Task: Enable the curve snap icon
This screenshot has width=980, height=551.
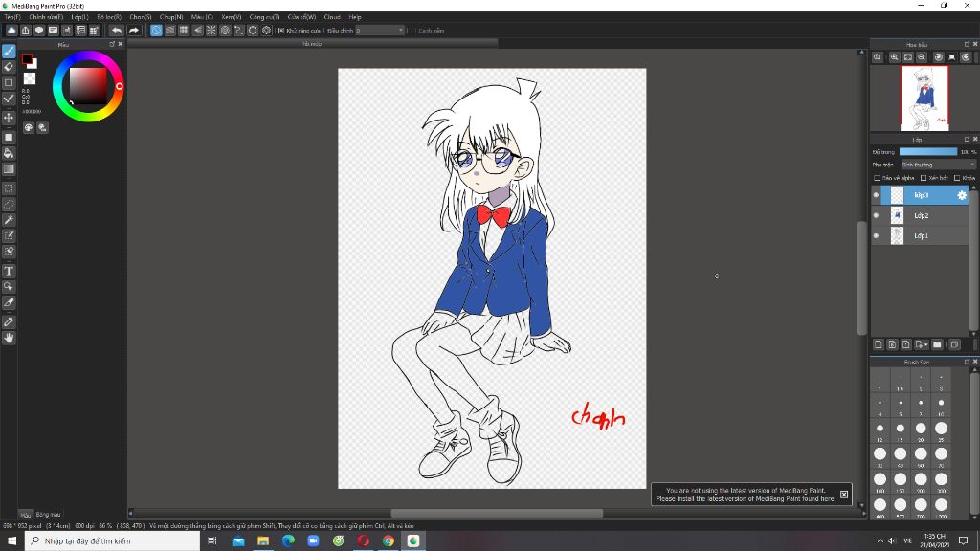Action: (238, 30)
